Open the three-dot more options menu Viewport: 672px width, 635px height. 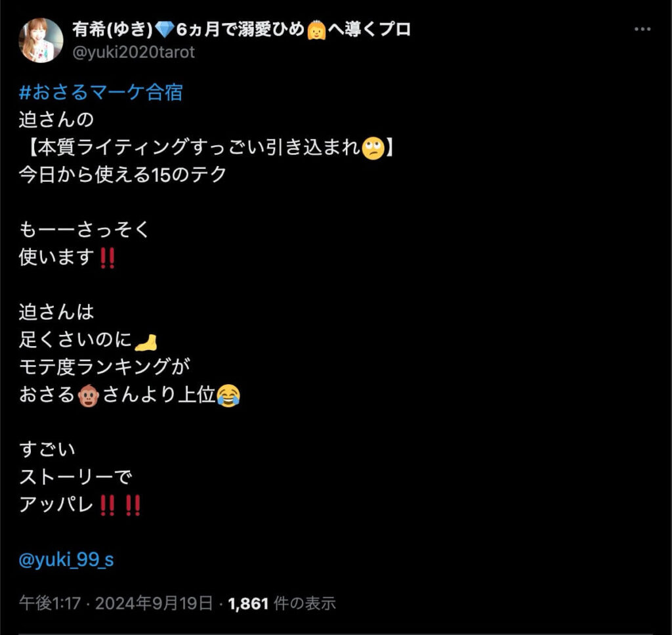tap(642, 29)
